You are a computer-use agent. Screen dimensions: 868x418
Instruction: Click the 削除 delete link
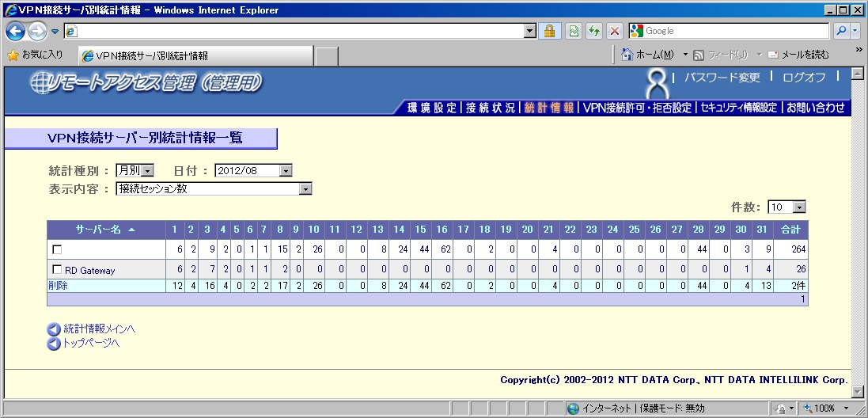[x=58, y=286]
